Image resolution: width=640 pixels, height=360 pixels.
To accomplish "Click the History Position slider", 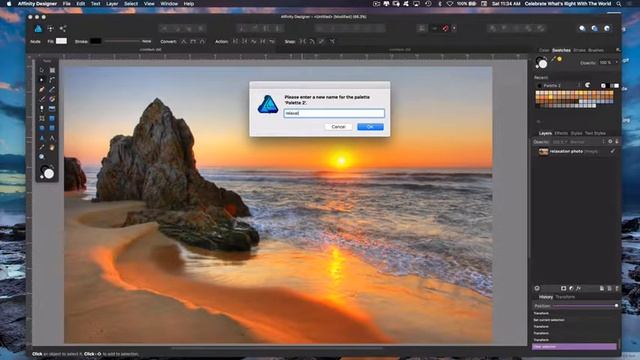I will click(584, 306).
